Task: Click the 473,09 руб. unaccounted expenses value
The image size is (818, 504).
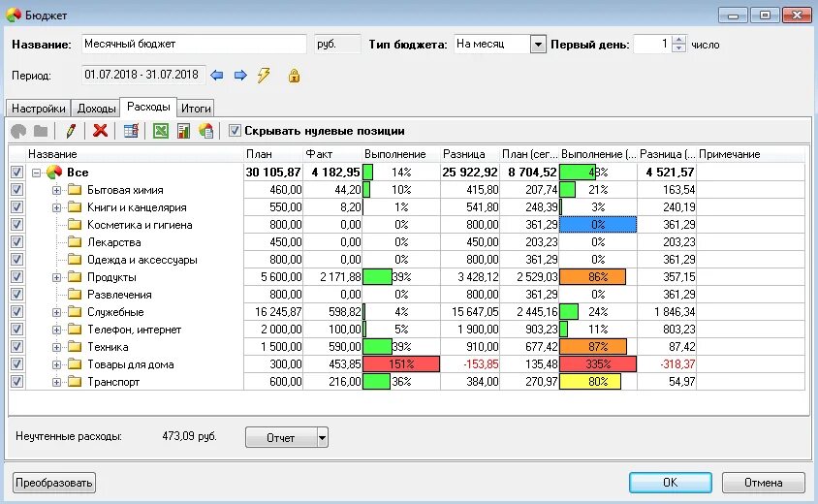Action: pyautogui.click(x=189, y=436)
